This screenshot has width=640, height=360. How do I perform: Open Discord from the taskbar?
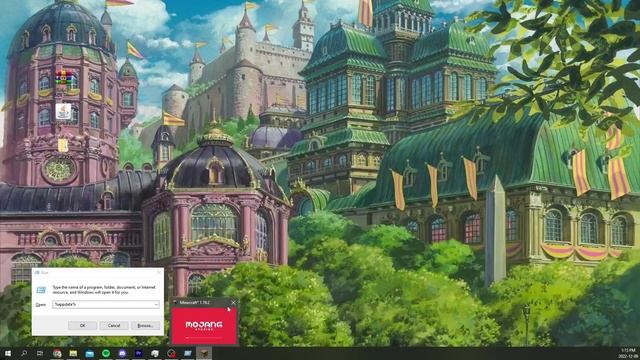point(122,353)
